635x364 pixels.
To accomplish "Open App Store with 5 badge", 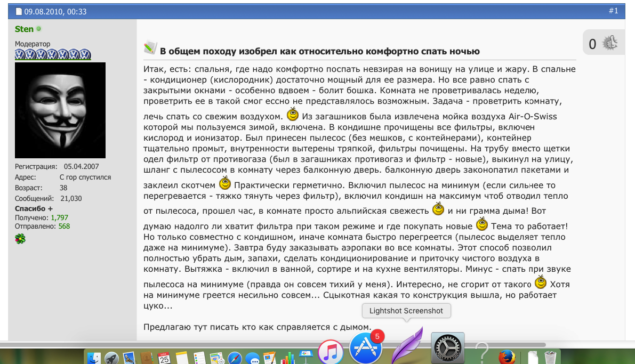I will pyautogui.click(x=365, y=349).
